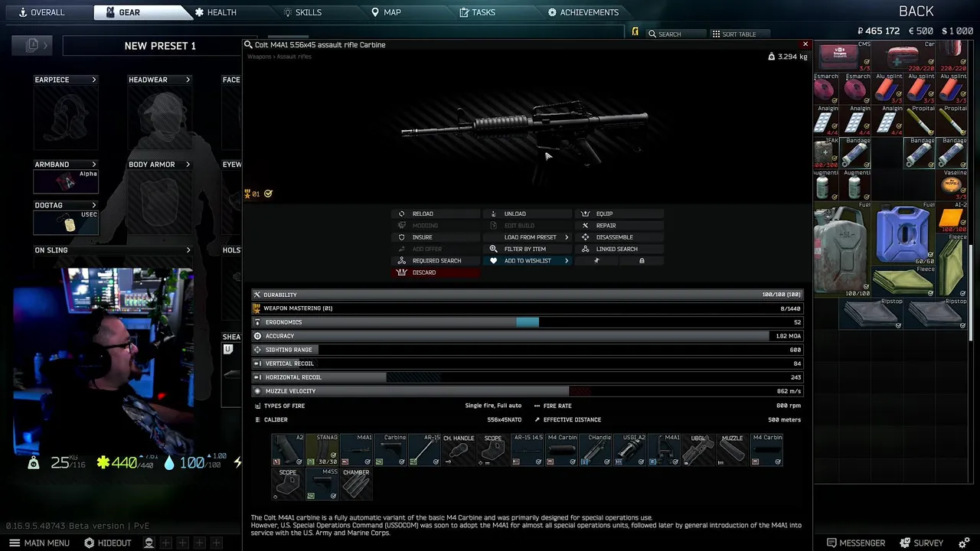Screen dimensions: 980x551
Task: Click the preset file icon
Action: 32,45
